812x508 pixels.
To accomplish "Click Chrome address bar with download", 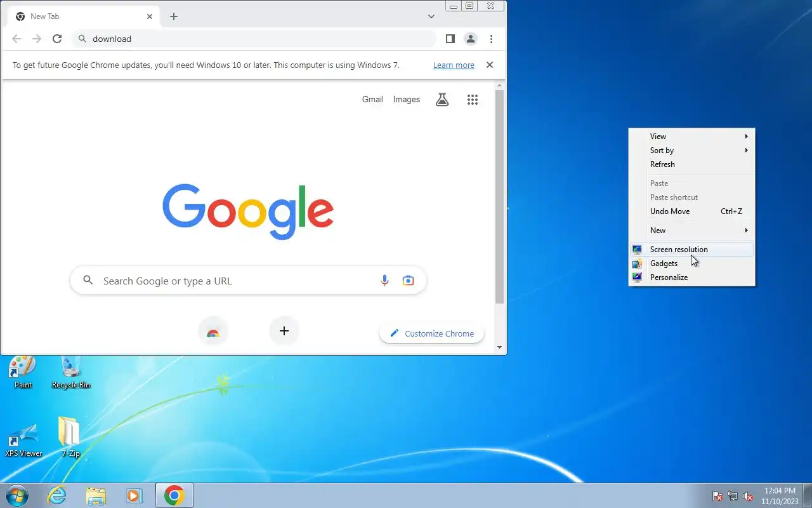I will tap(254, 39).
